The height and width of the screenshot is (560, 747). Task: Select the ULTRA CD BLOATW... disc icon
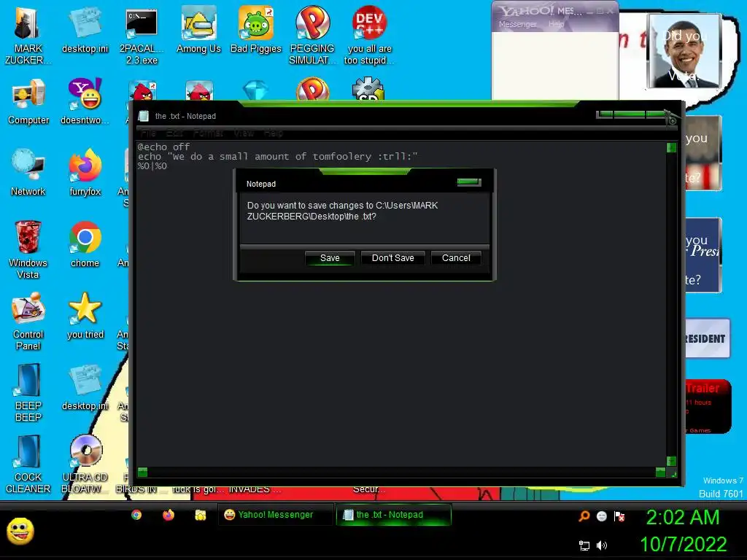coord(85,464)
